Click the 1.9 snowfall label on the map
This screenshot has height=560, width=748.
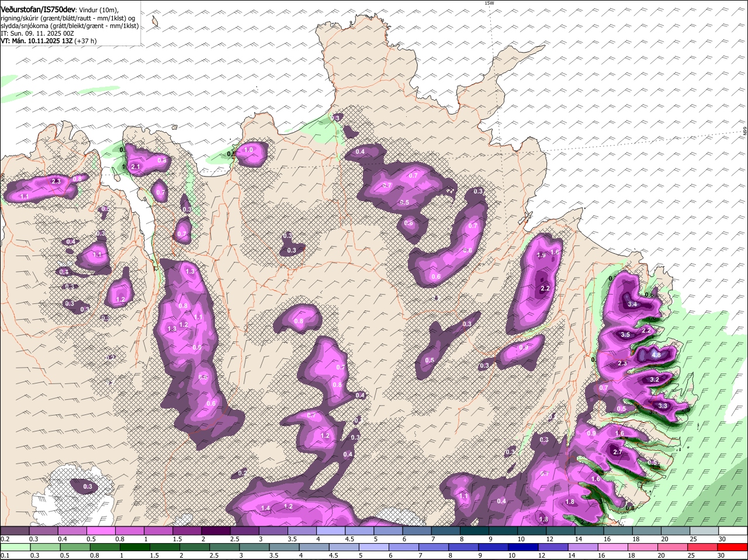pos(541,255)
